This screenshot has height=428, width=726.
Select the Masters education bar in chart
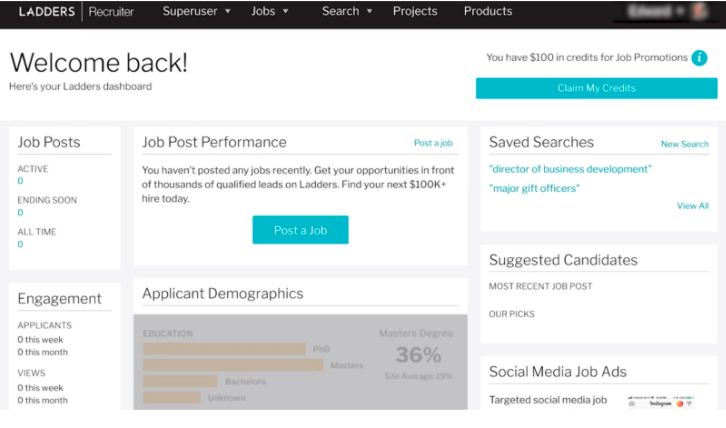point(233,365)
